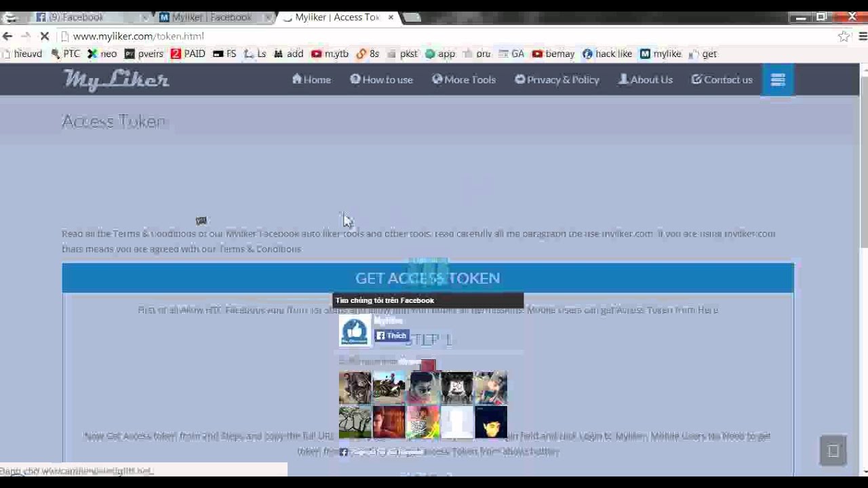Click the Facebook Thích like button

392,335
